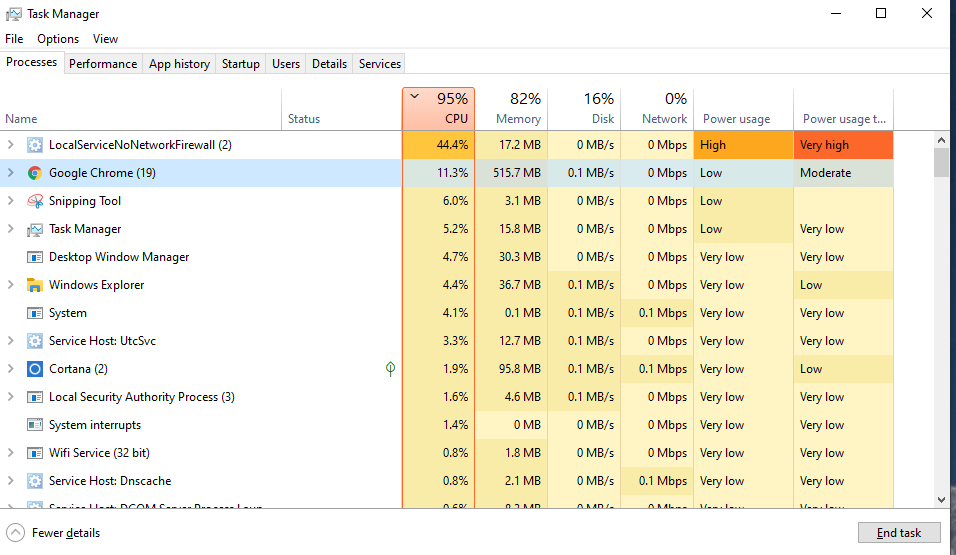Sort by the Disk column header
Image resolution: width=956 pixels, height=555 pixels.
[584, 109]
